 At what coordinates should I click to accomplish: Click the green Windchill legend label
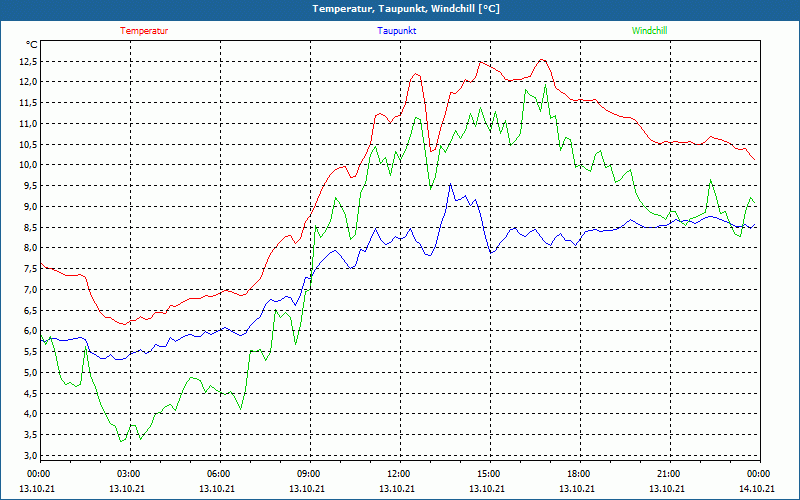(649, 31)
